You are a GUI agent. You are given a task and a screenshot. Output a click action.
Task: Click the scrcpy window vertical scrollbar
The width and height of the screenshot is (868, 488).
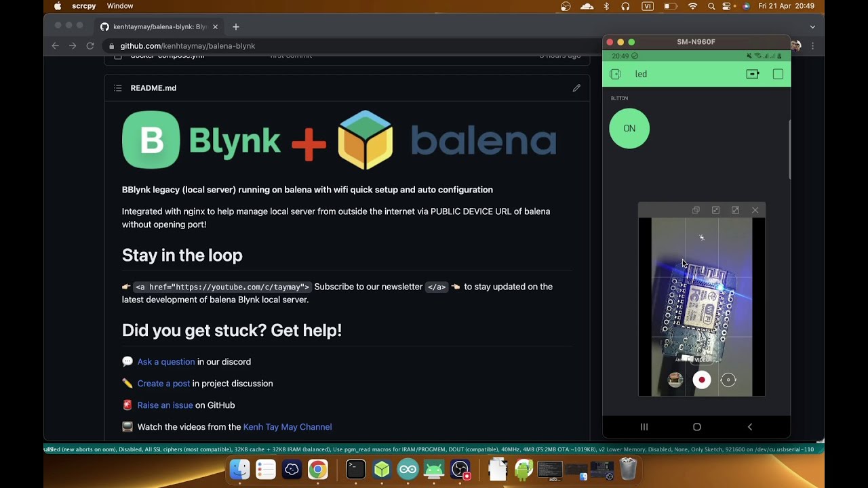(x=789, y=150)
